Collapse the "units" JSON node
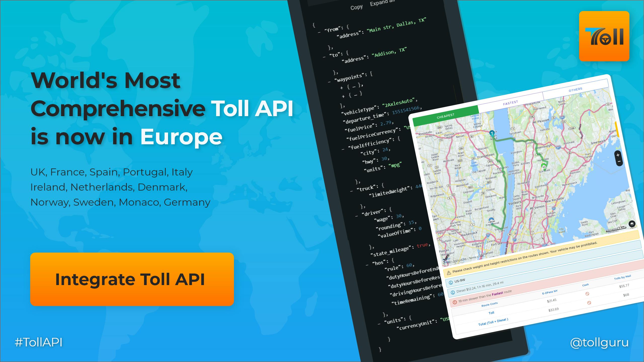 pyautogui.click(x=379, y=324)
